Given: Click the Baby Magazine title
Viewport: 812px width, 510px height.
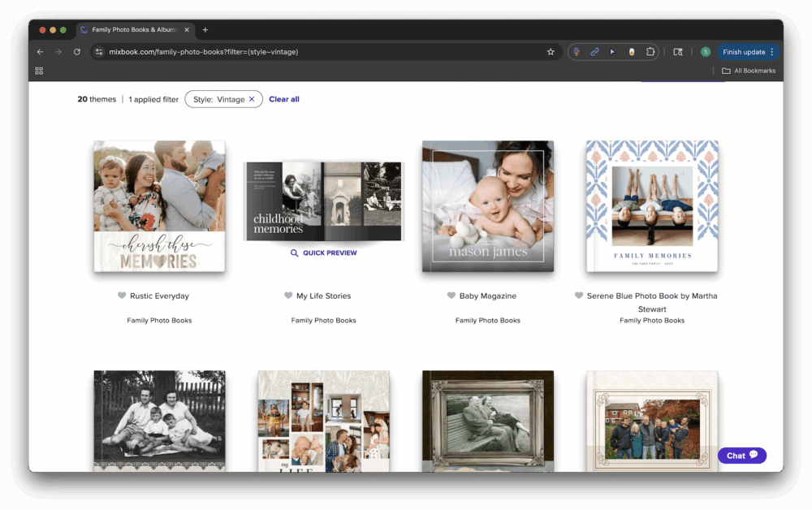Looking at the screenshot, I should pos(488,296).
